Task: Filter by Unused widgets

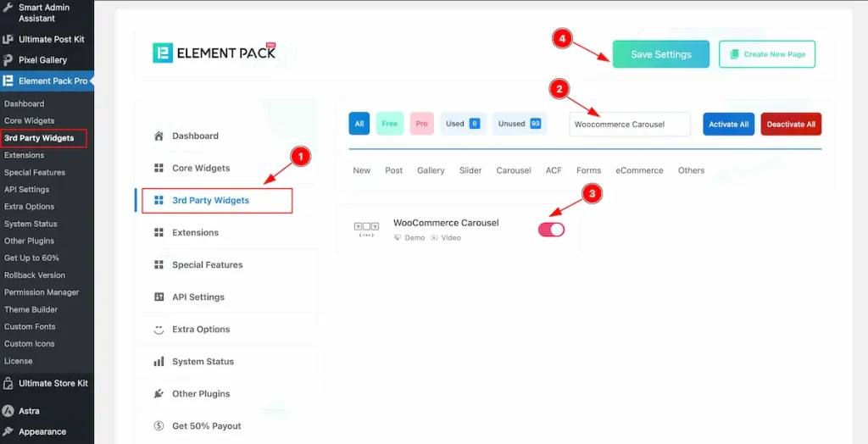Action: click(520, 124)
